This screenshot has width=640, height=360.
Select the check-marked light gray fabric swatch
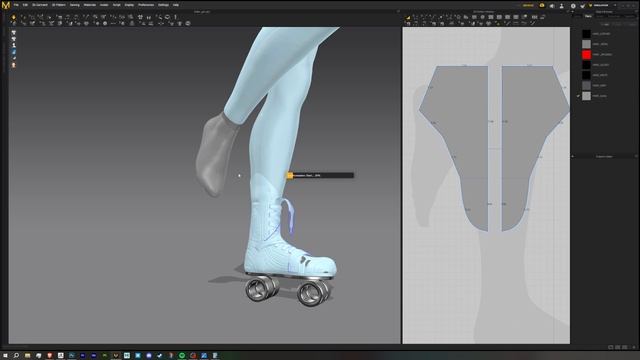586,96
